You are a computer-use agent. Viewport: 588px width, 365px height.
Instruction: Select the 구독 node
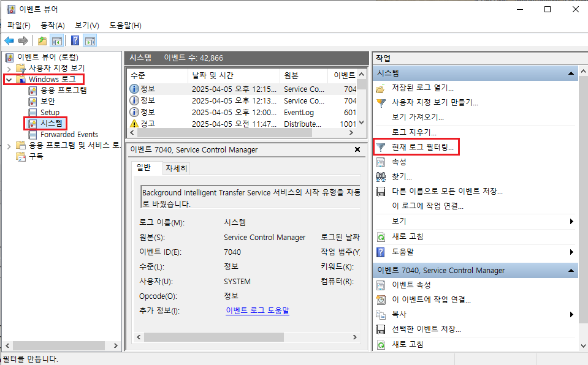(36, 156)
